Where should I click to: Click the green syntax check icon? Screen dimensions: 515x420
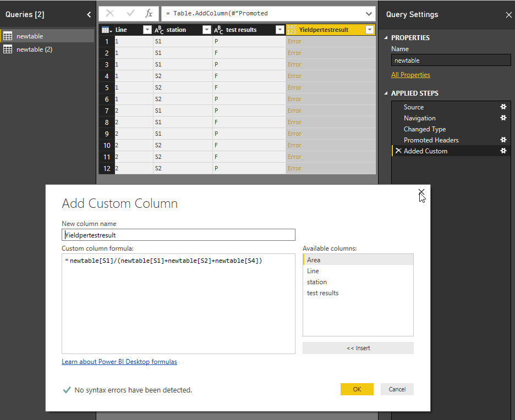pyautogui.click(x=67, y=390)
